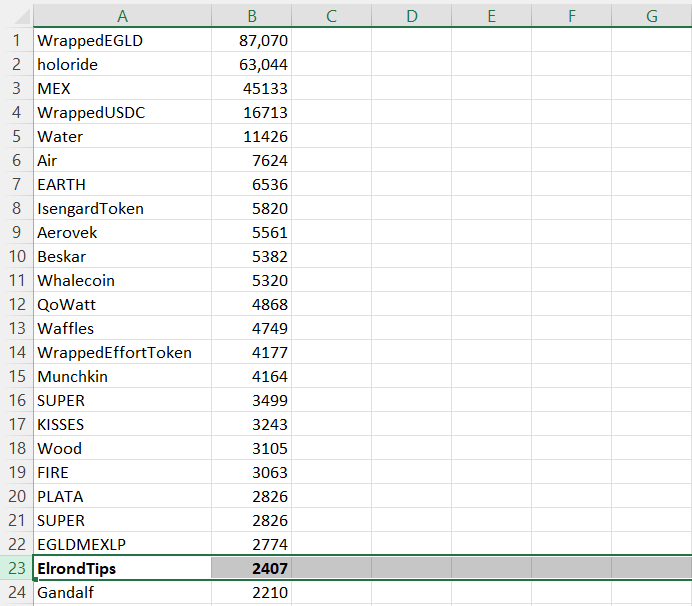Select column A header
Screen dimensions: 692x606
click(122, 16)
